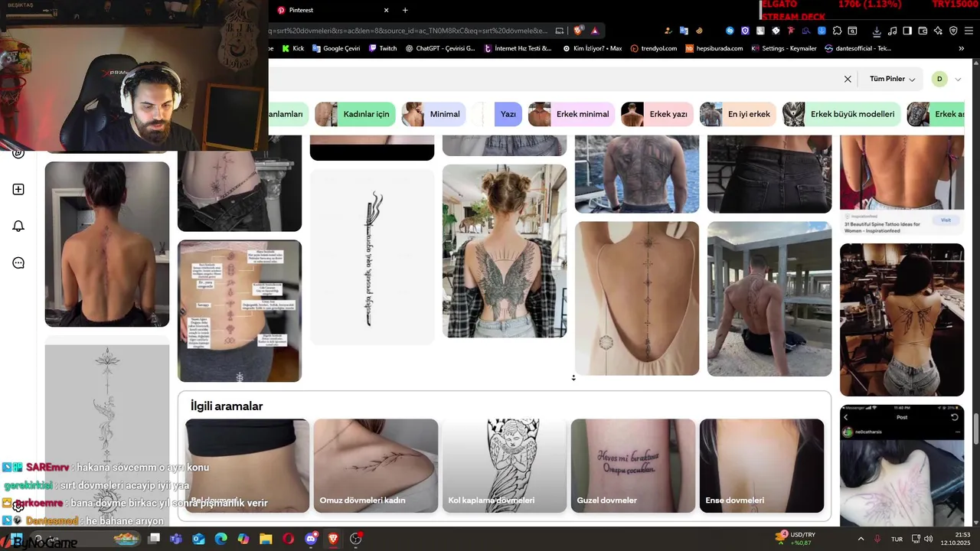Open the Google Çeviri bookmark
The height and width of the screenshot is (551, 980).
[335, 48]
